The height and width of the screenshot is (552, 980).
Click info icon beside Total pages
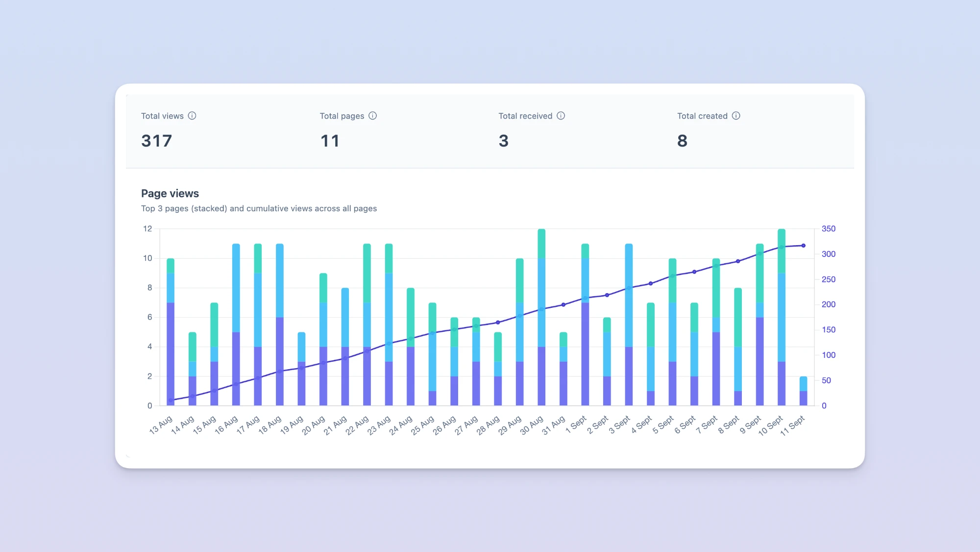click(373, 116)
